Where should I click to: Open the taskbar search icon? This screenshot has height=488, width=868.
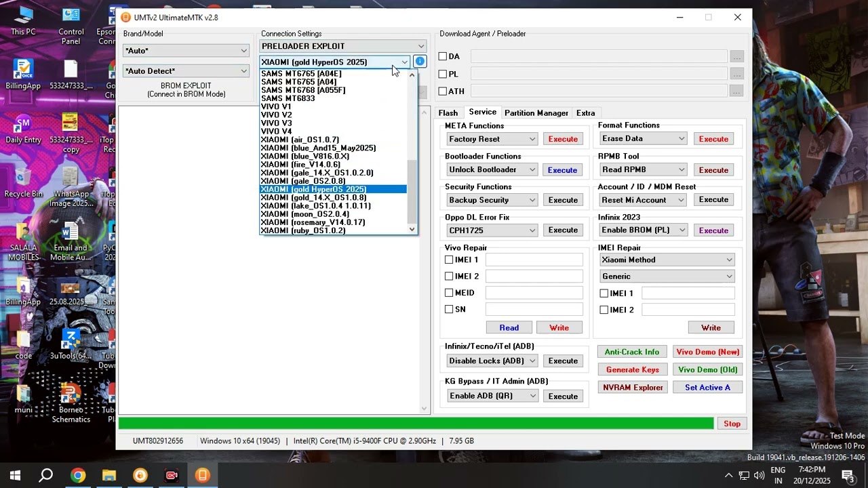click(46, 475)
